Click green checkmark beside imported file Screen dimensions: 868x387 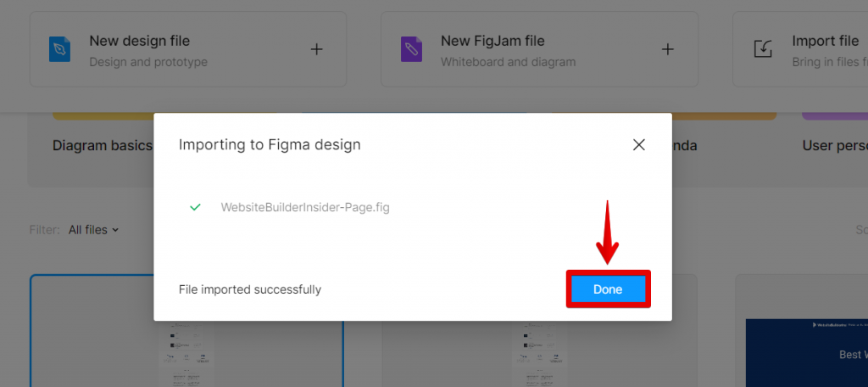[x=196, y=206]
